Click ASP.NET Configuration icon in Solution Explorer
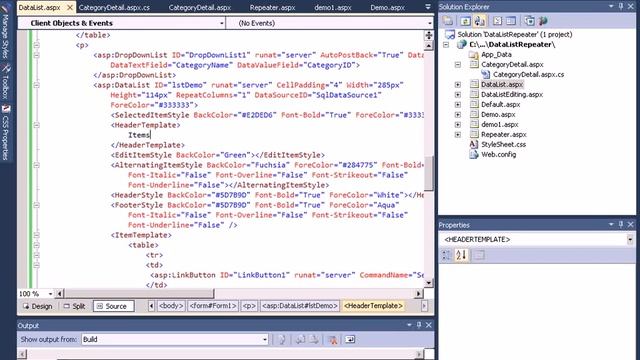The height and width of the screenshot is (360, 640). 543,21
